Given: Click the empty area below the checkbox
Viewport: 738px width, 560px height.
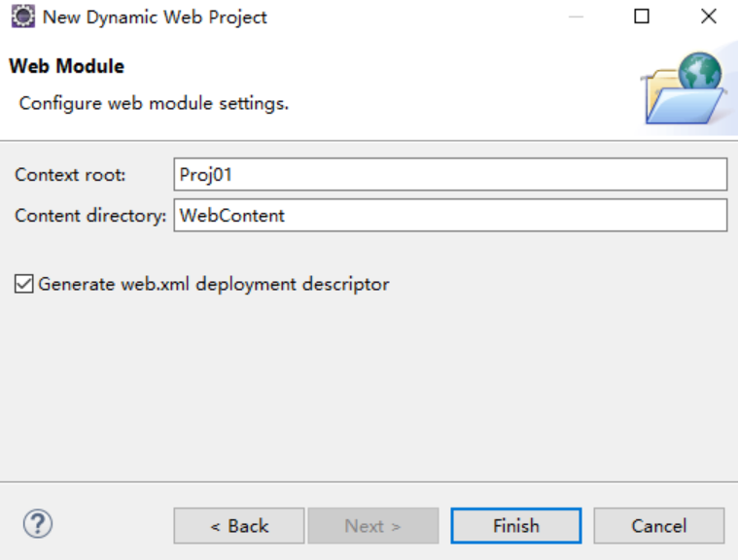Looking at the screenshot, I should coord(369,386).
